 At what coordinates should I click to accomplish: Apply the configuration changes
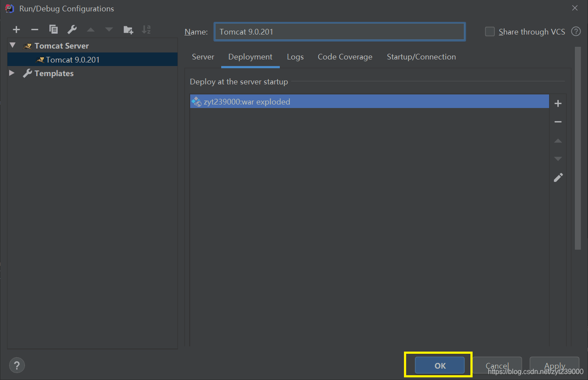[x=555, y=366]
